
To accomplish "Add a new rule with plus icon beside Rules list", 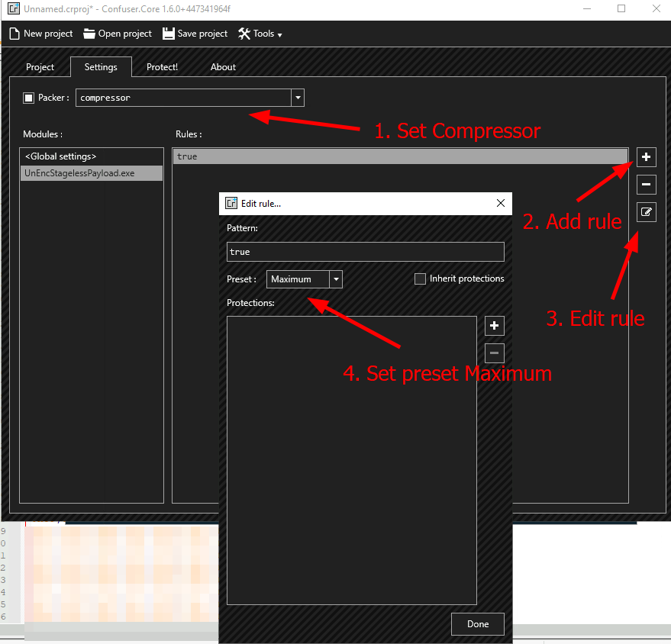I will 646,157.
